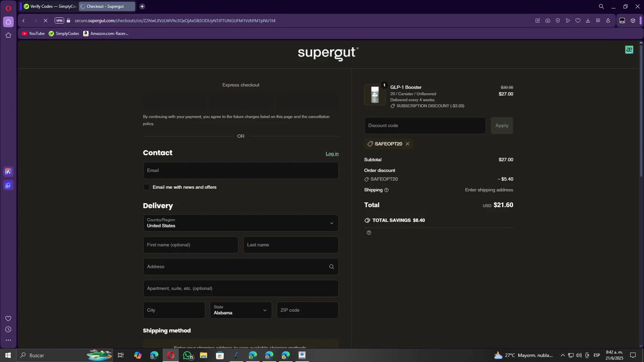This screenshot has height=362, width=644.
Task: Focus the First name (optional) field
Action: pos(191,245)
